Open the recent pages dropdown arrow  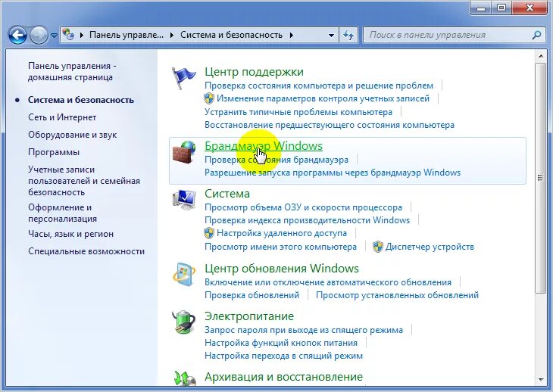pyautogui.click(x=54, y=36)
